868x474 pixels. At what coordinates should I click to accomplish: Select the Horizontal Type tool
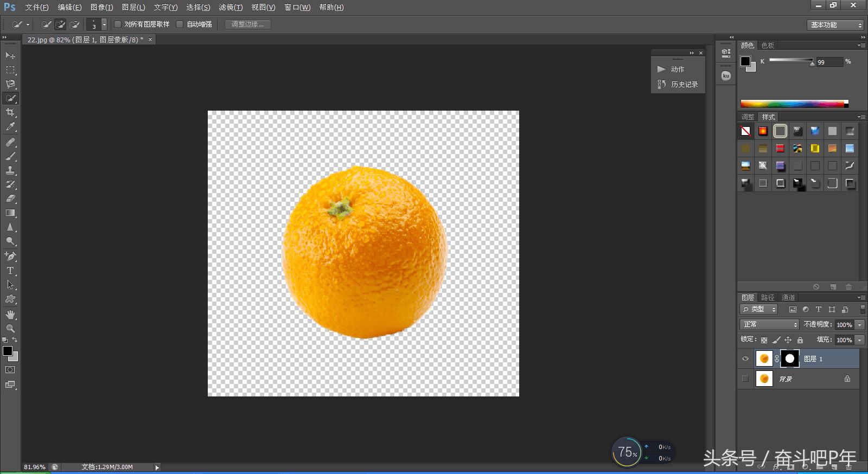coord(10,270)
